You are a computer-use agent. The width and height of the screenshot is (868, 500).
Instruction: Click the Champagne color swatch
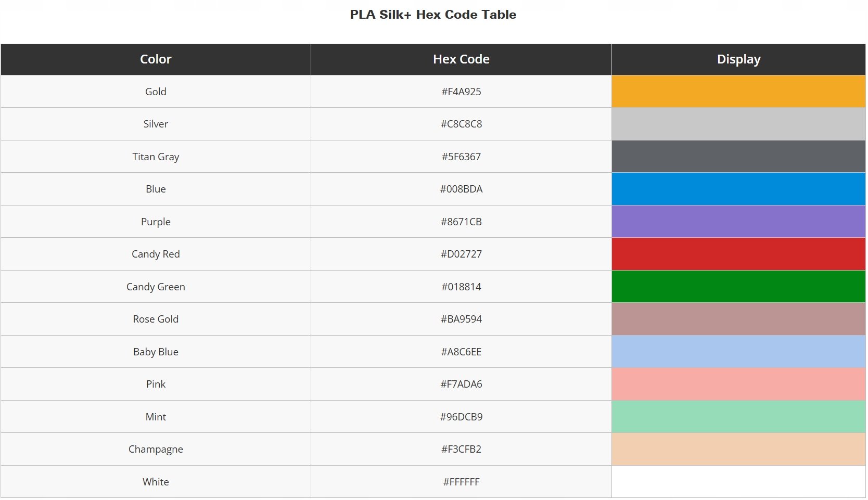click(x=738, y=449)
